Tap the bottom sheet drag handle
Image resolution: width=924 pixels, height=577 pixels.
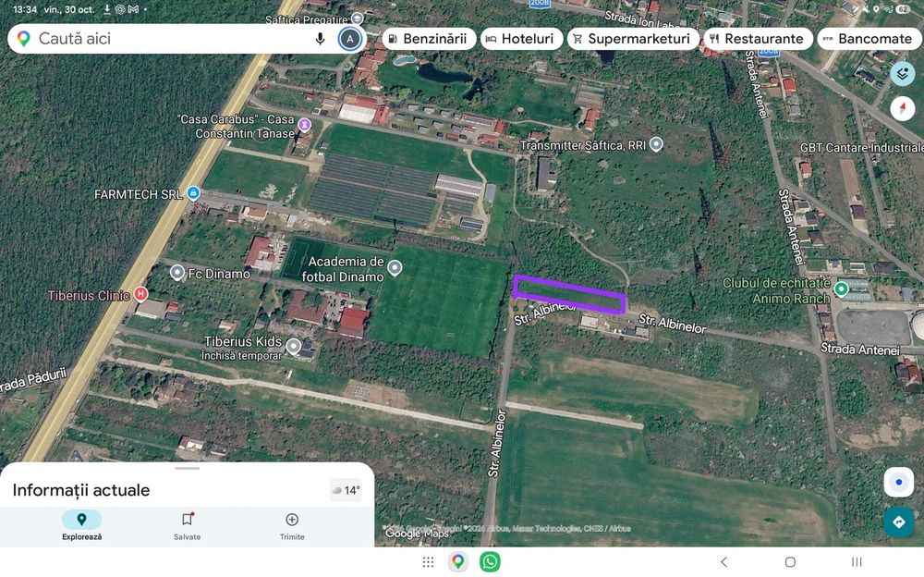187,469
